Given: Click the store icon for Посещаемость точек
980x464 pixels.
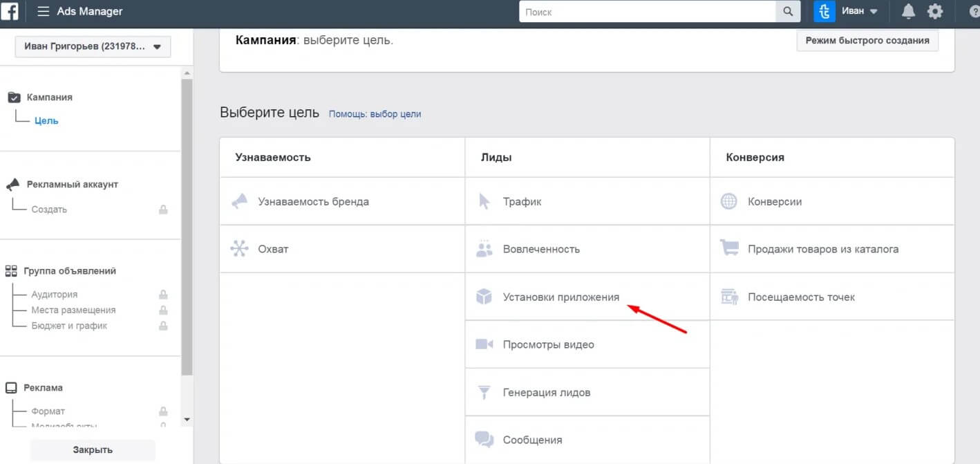Looking at the screenshot, I should coord(728,297).
